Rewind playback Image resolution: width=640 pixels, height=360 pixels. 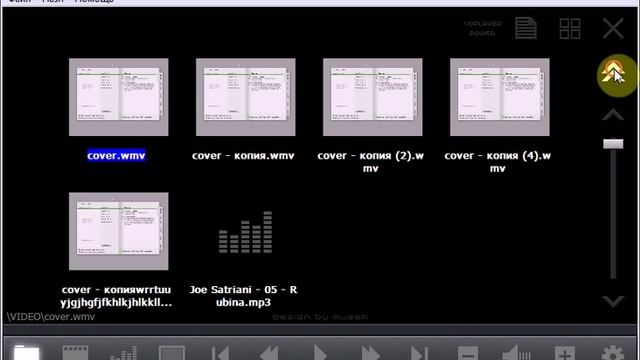click(269, 353)
